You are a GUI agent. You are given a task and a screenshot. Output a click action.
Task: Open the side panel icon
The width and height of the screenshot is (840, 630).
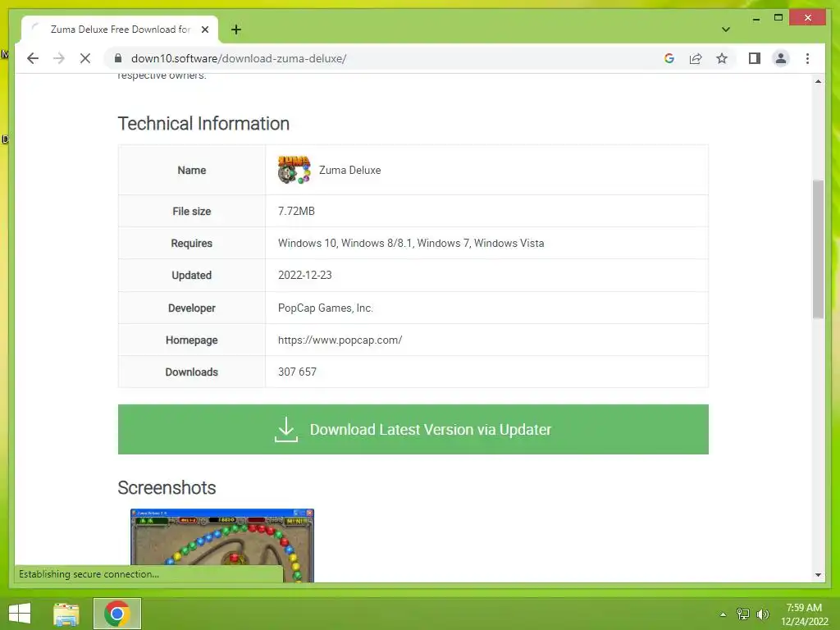(x=755, y=58)
